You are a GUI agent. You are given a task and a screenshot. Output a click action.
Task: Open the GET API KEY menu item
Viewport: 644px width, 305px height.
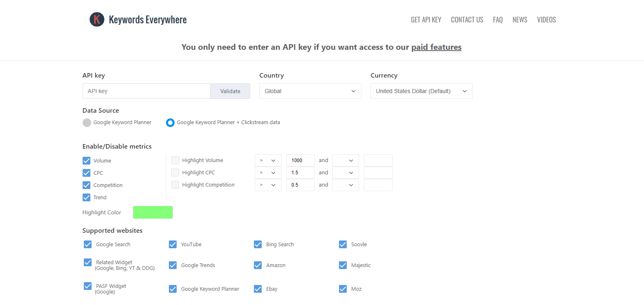coord(426,20)
